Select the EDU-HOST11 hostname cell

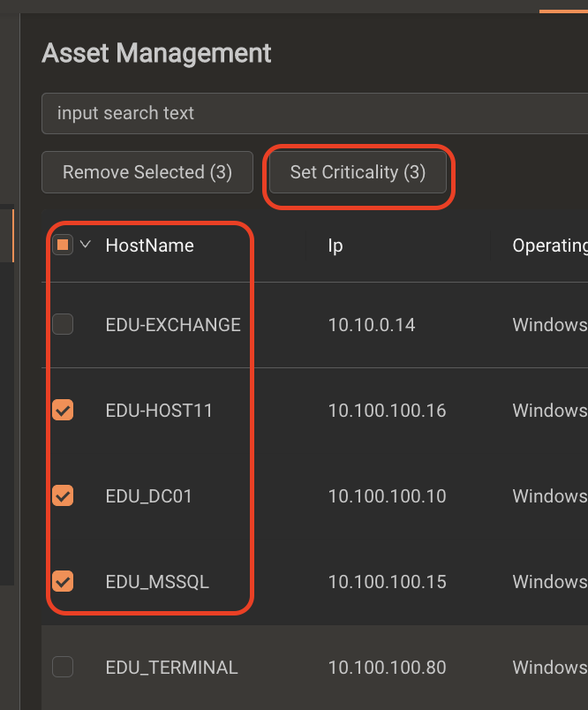[159, 411]
